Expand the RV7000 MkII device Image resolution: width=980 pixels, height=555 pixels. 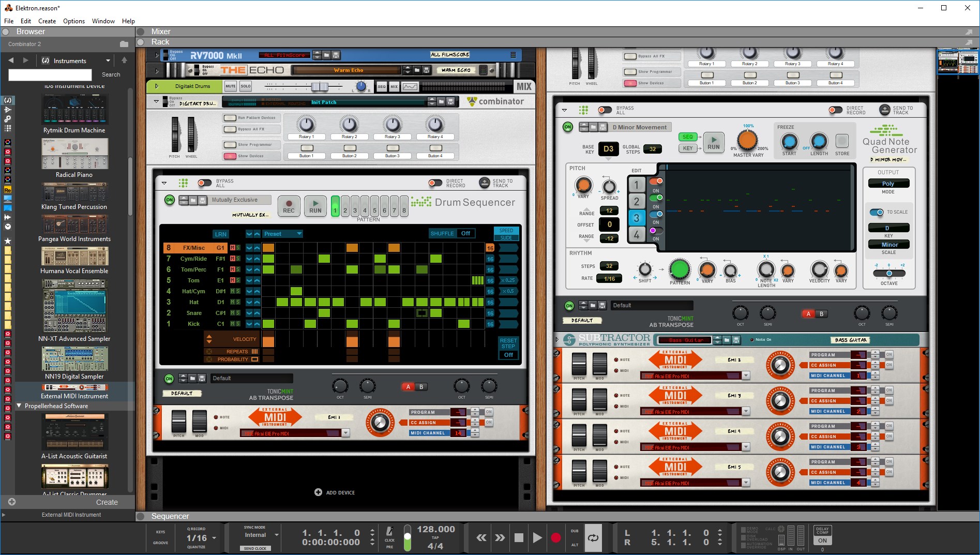click(x=157, y=55)
